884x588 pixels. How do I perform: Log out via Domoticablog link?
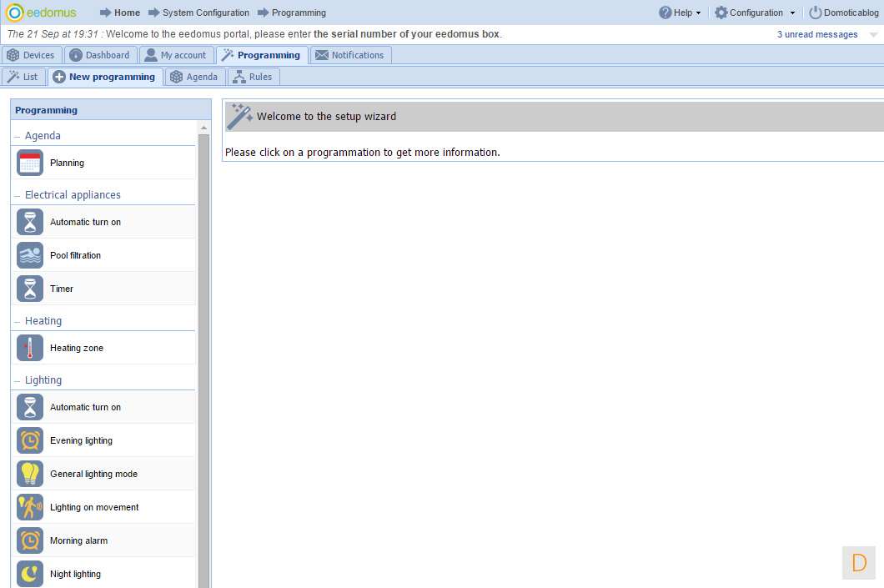(851, 13)
